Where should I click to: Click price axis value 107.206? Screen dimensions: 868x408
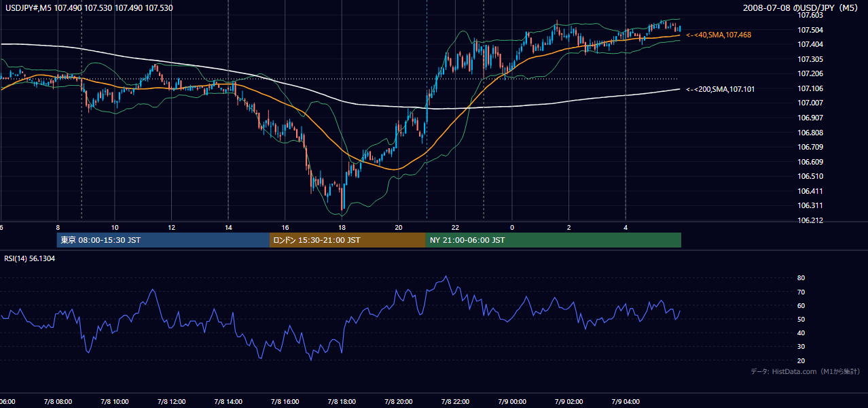point(810,73)
